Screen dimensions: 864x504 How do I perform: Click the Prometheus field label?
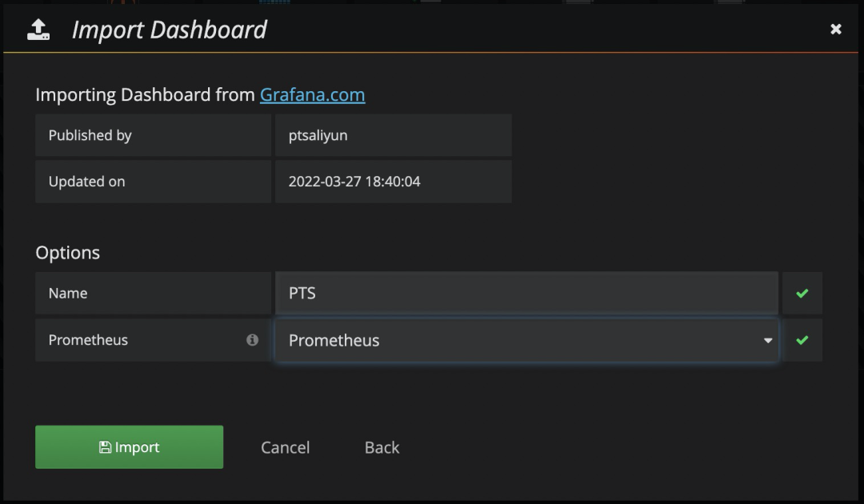[x=88, y=340]
